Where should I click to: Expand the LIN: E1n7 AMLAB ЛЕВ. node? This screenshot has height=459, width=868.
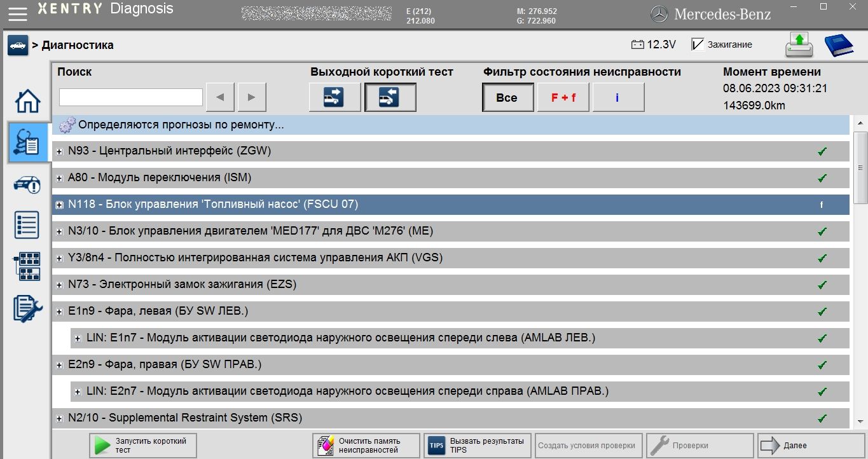78,338
